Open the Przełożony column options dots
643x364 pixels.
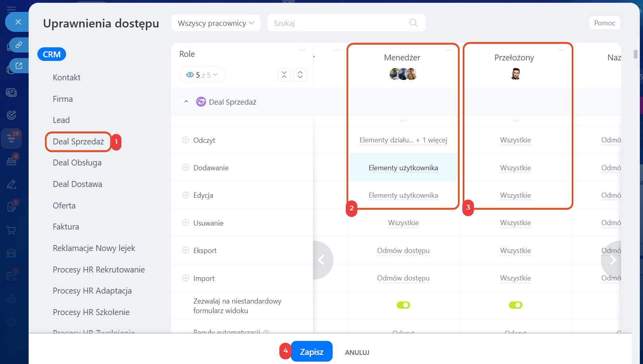tap(561, 50)
